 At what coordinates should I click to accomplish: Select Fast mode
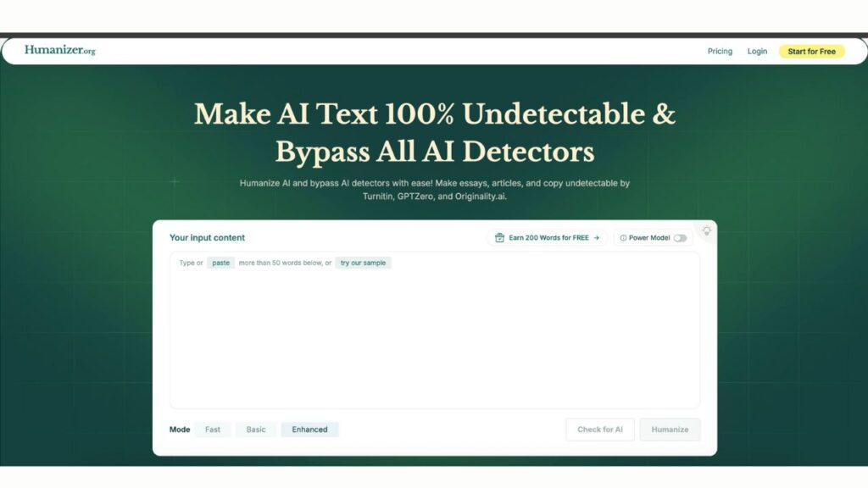click(212, 430)
